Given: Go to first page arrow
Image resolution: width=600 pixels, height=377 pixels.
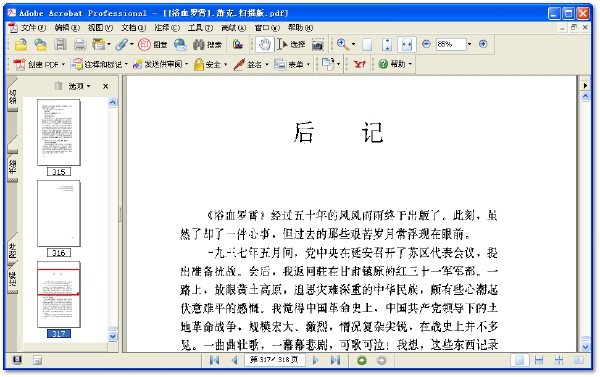Looking at the screenshot, I should 215,360.
